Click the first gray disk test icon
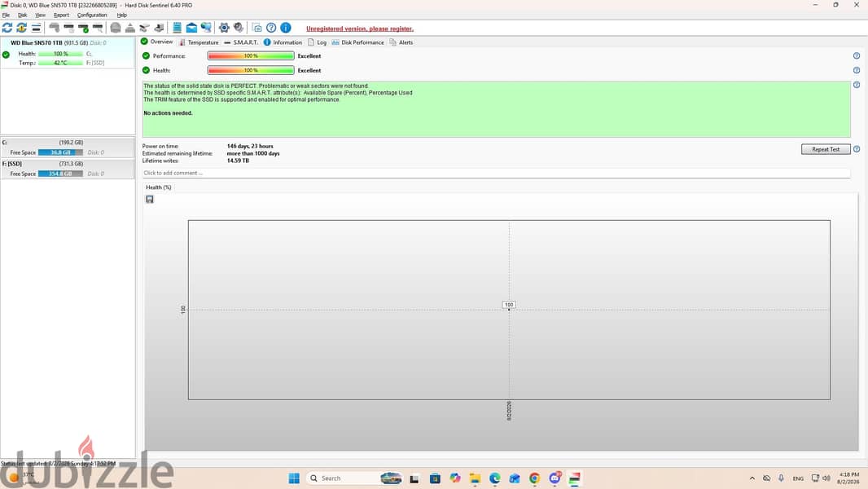This screenshot has height=489, width=868. click(55, 28)
